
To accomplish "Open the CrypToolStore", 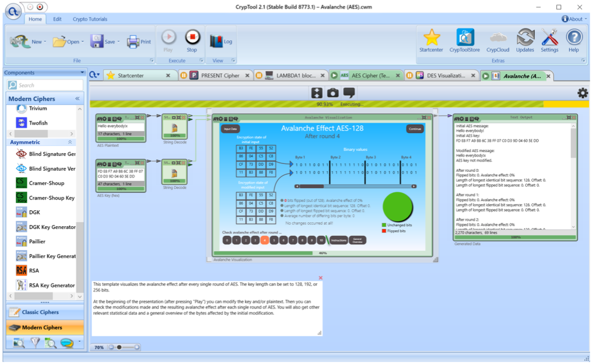I will (x=464, y=41).
